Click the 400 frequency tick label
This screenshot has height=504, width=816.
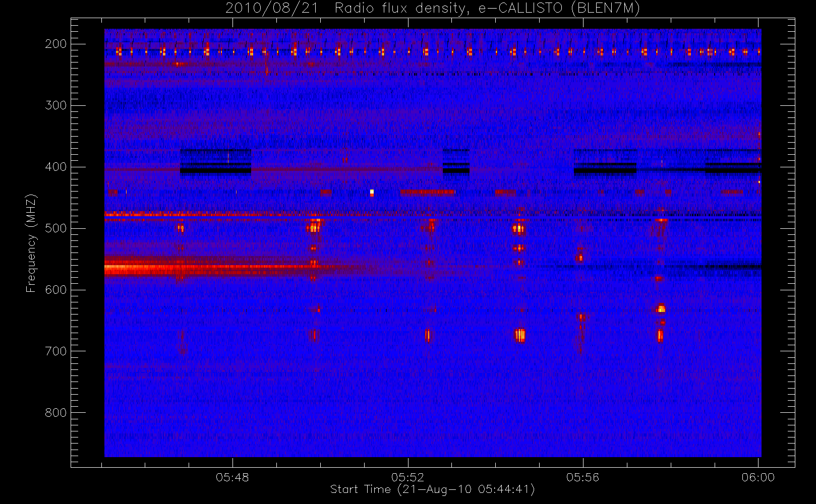(56, 167)
